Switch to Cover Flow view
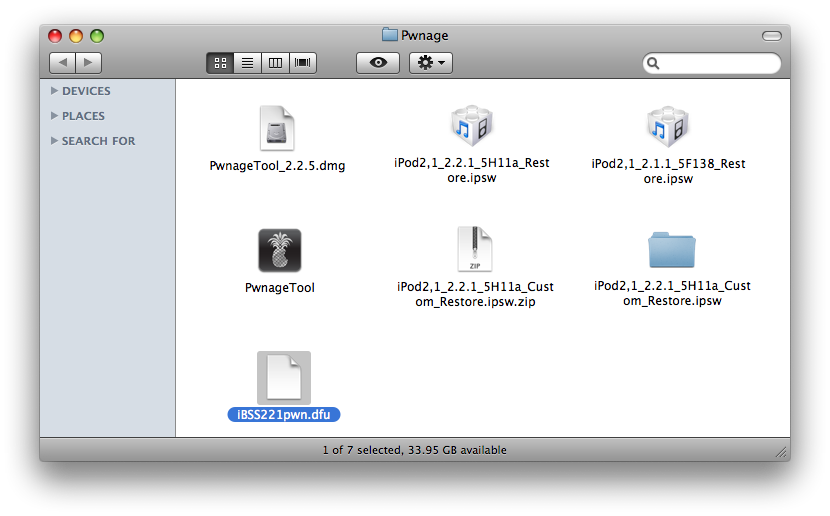The image size is (830, 516). pos(301,63)
